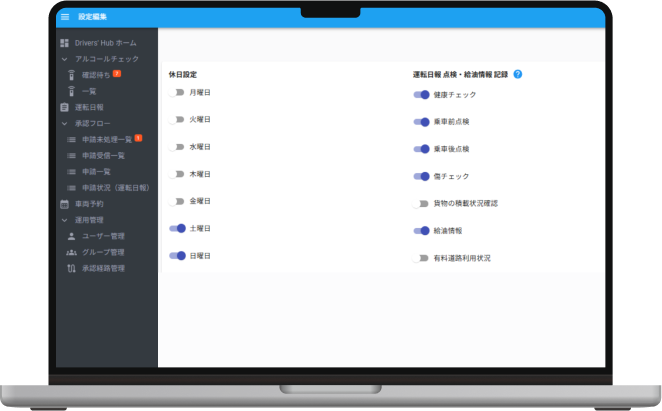Go to Drivers' Hub ホーム
The height and width of the screenshot is (411, 662).
106,43
